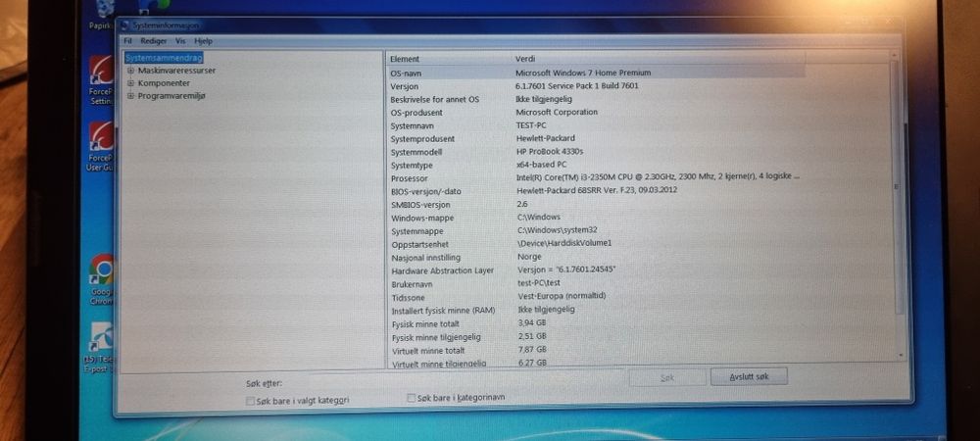
Task: Open the Tele E-post desktop shortcut
Action: coord(101,348)
